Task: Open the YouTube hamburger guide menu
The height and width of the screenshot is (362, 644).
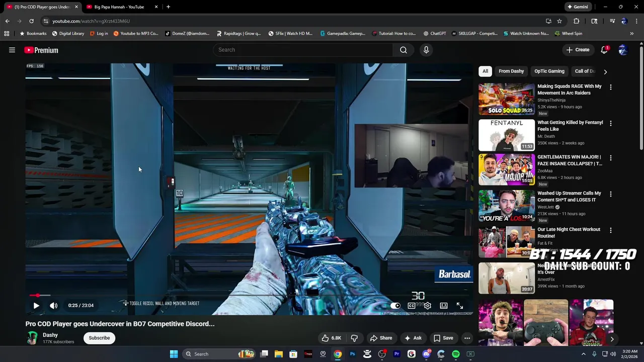Action: click(x=12, y=50)
